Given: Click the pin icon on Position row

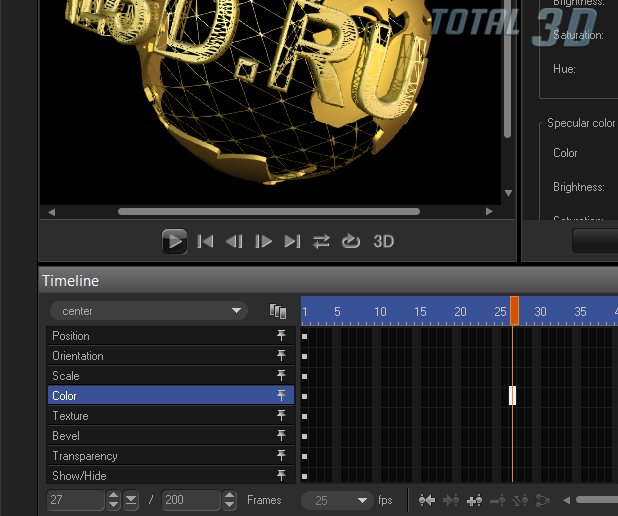Looking at the screenshot, I should [x=281, y=335].
